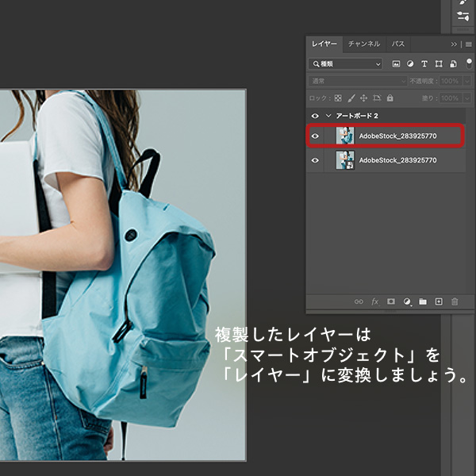
Task: Collapse the アートボード 2 group
Action: click(x=328, y=116)
